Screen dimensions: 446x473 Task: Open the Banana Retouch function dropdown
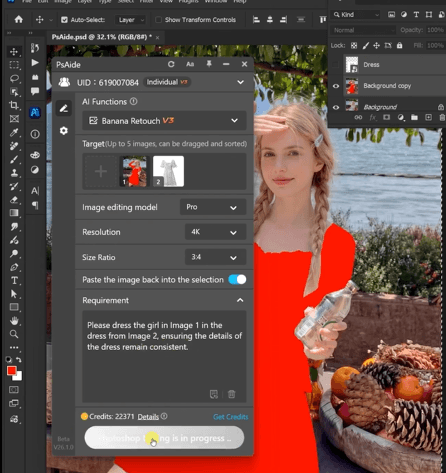164,121
